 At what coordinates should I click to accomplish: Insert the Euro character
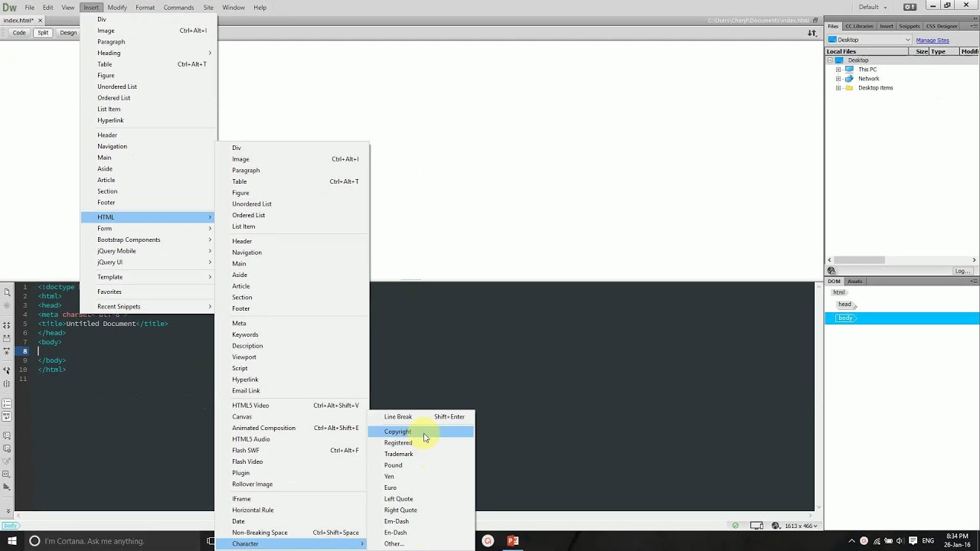[390, 487]
